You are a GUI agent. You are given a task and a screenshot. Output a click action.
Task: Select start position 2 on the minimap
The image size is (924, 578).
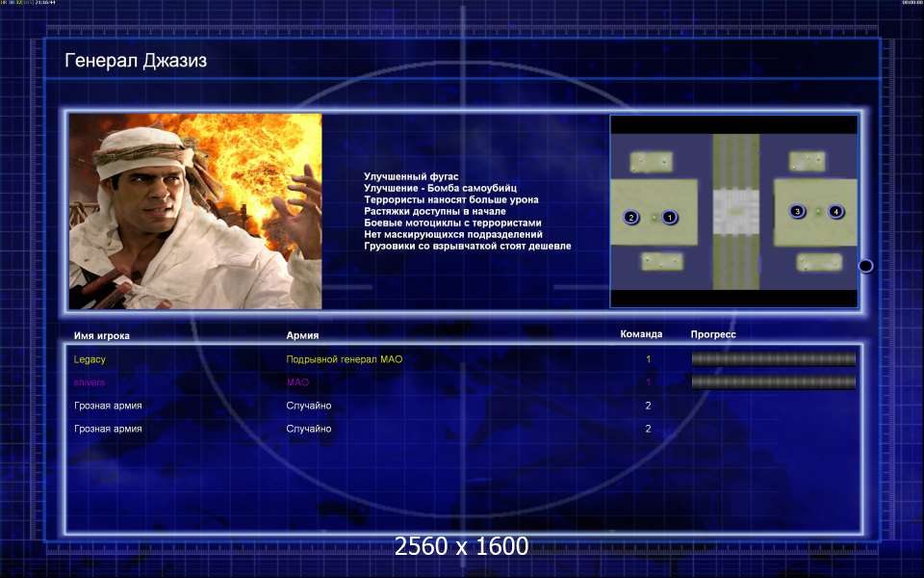tap(631, 217)
